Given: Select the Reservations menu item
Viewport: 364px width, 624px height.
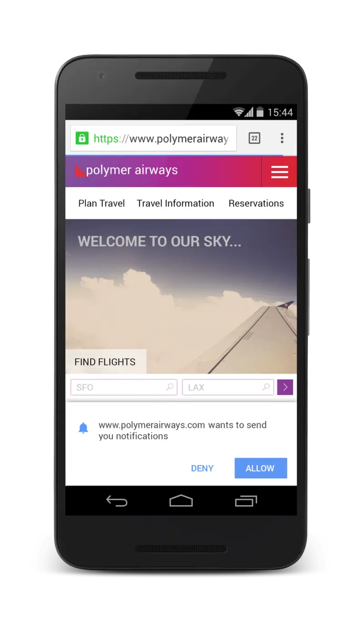Looking at the screenshot, I should (x=256, y=203).
